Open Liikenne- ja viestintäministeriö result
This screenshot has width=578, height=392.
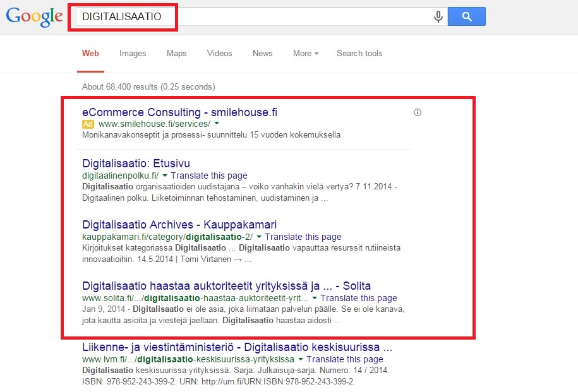click(x=237, y=347)
